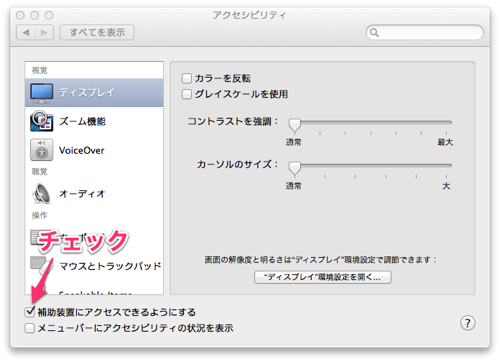Enable グレイスケールを使用 checkbox

point(187,94)
